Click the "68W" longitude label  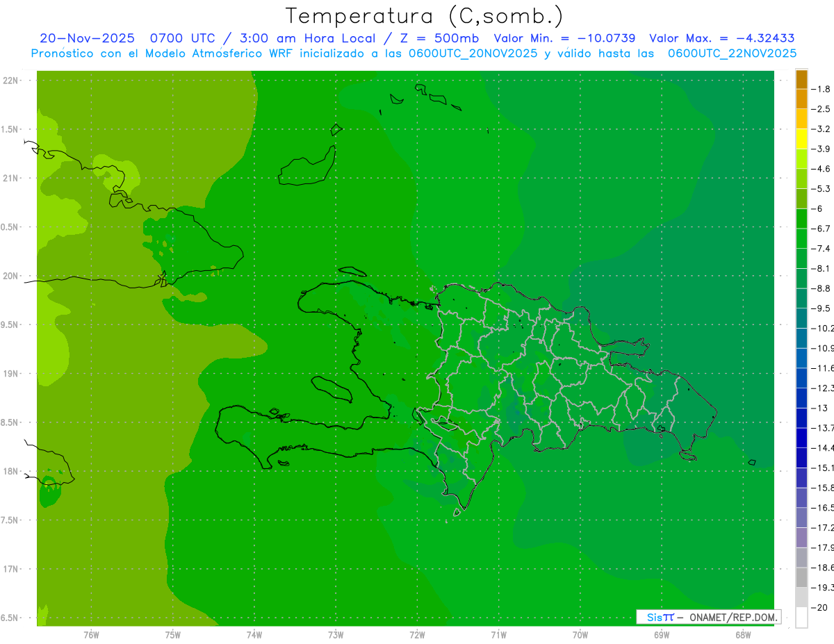743,635
